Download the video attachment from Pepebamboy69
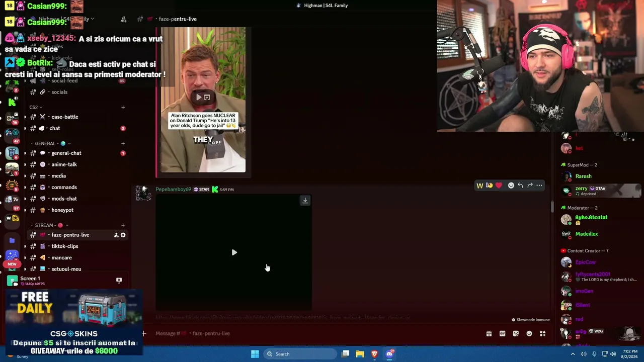 click(x=305, y=200)
